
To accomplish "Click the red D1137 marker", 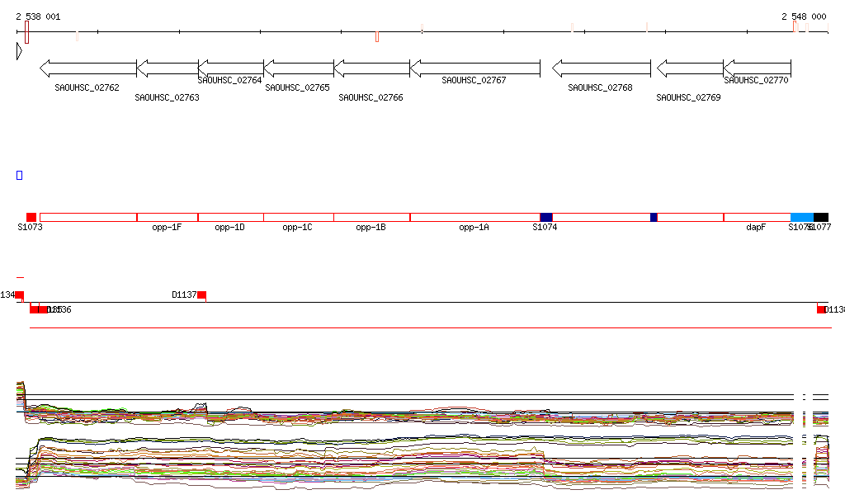I will (x=201, y=295).
